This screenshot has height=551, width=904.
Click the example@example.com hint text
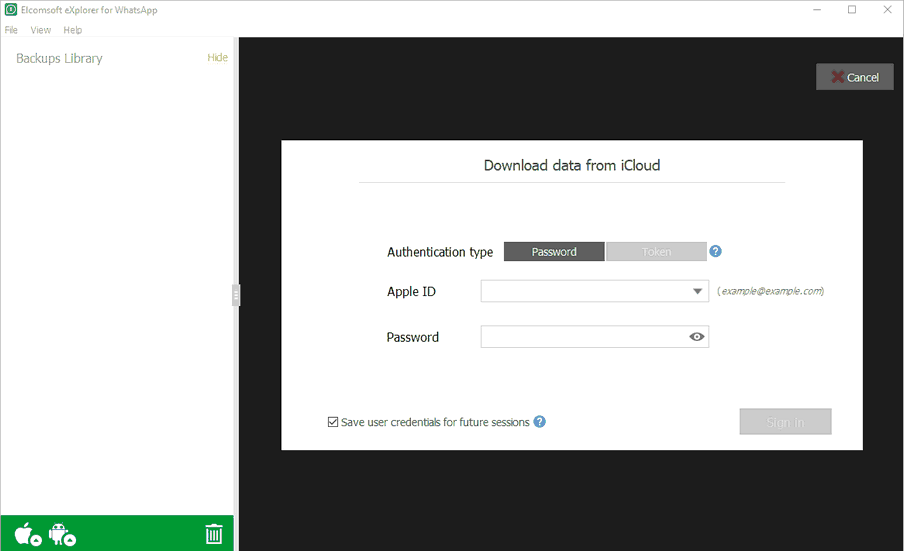click(771, 291)
